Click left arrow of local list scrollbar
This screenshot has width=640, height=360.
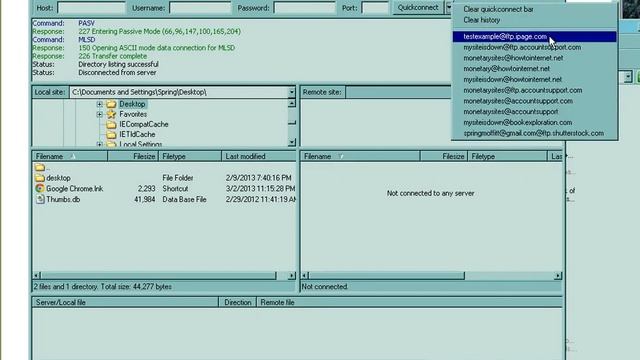coord(36,276)
